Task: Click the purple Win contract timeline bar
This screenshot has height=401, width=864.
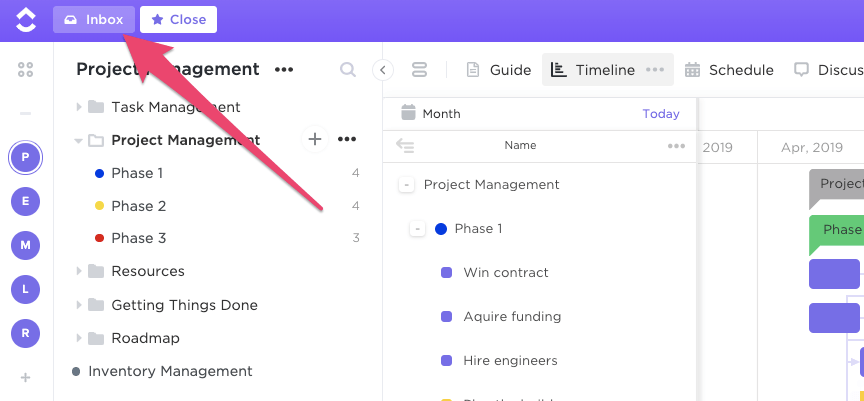Action: tap(834, 273)
